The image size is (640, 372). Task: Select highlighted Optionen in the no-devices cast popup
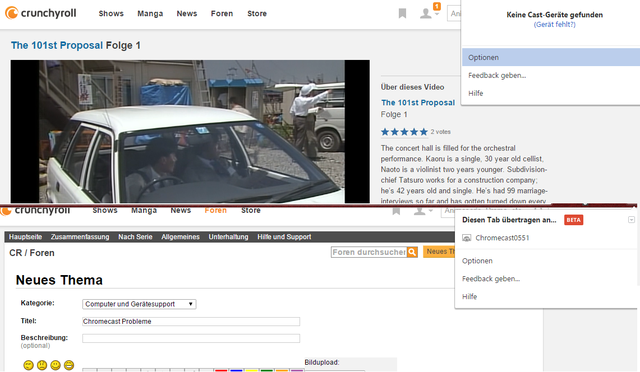[551, 57]
